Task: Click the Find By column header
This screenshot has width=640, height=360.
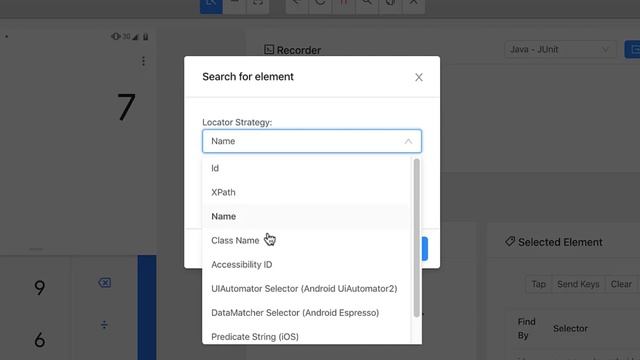Action: (527, 328)
